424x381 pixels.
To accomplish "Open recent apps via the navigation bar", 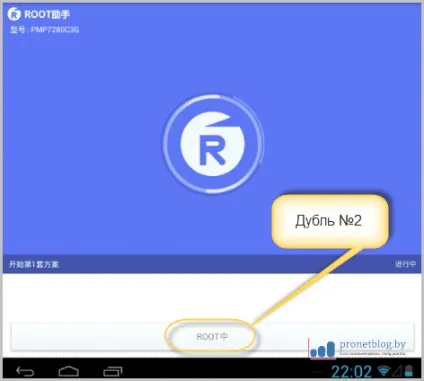I will point(113,371).
